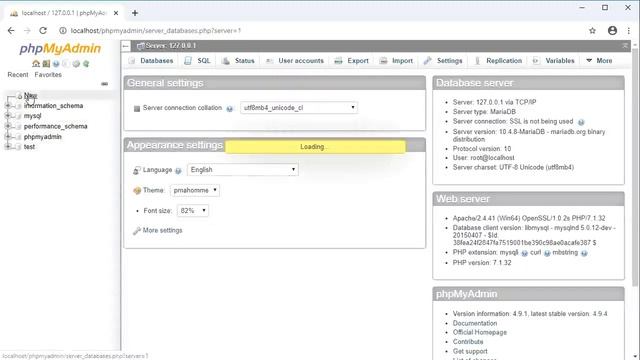Open the Export tab
Screen dimensions: 640x360
point(351,60)
